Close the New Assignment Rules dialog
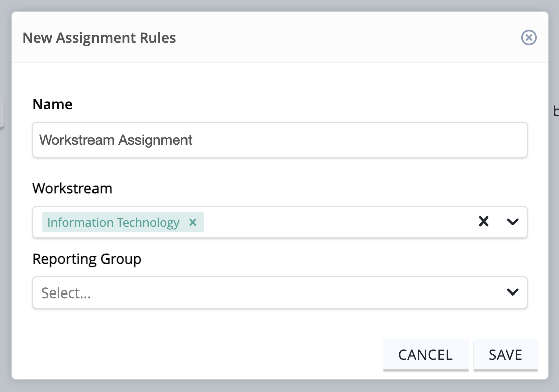The width and height of the screenshot is (559, 392). tap(529, 37)
